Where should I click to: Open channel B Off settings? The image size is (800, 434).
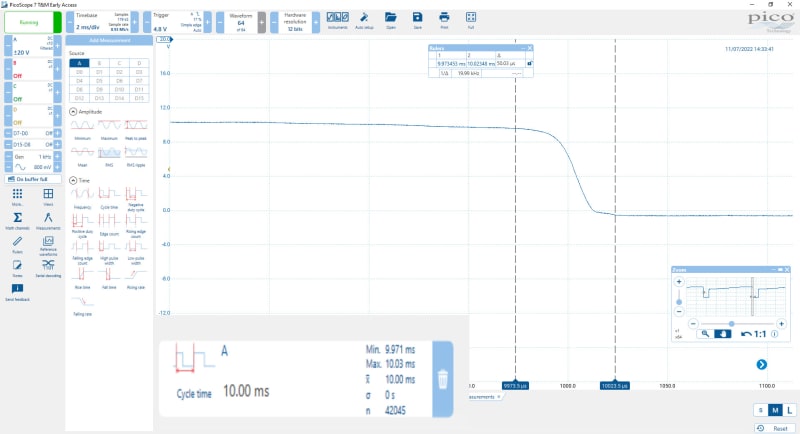33,69
